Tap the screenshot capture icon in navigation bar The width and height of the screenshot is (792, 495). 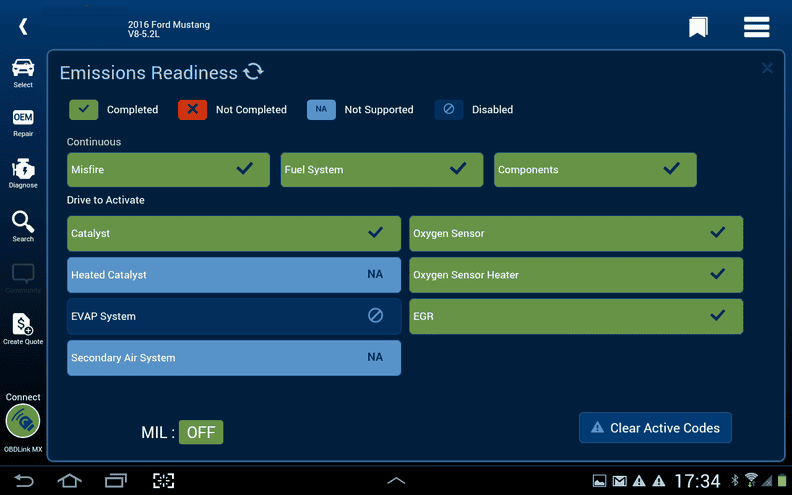point(164,480)
